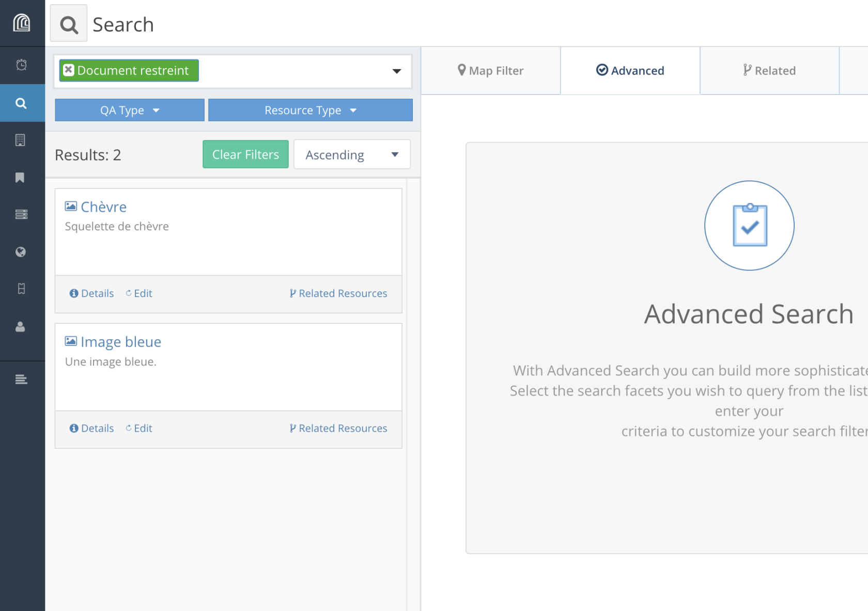Change the Ascending sort order dropdown
Screen dimensions: 868x611
(352, 155)
